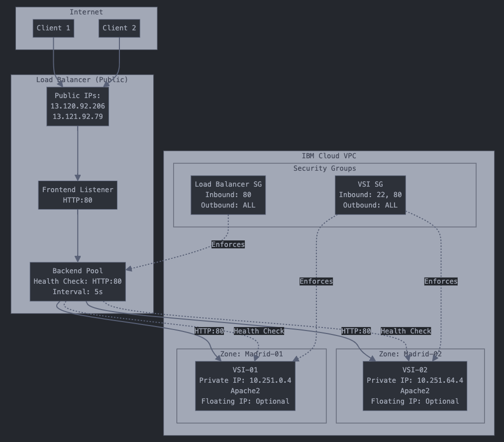Select the VSI-01 instance box
The image size is (504, 442).
click(x=245, y=386)
